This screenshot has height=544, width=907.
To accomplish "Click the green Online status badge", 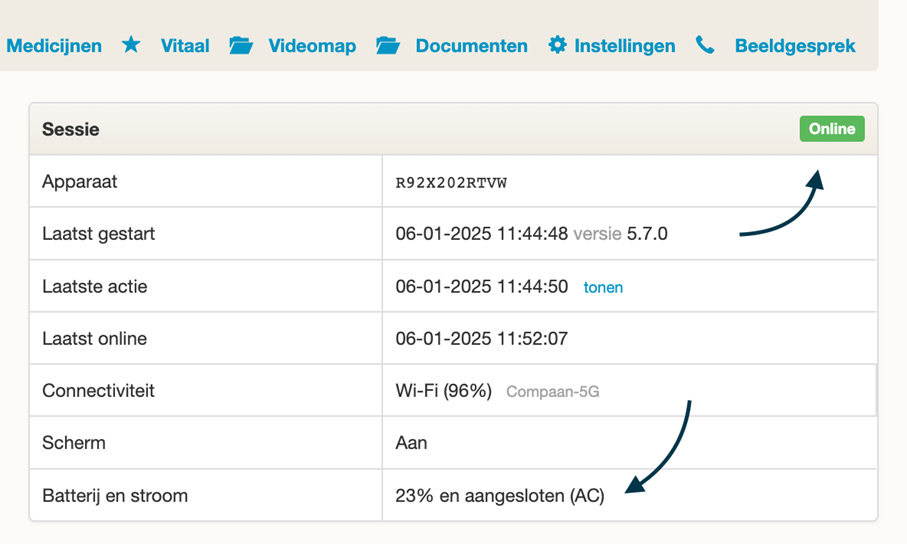I will coord(832,128).
